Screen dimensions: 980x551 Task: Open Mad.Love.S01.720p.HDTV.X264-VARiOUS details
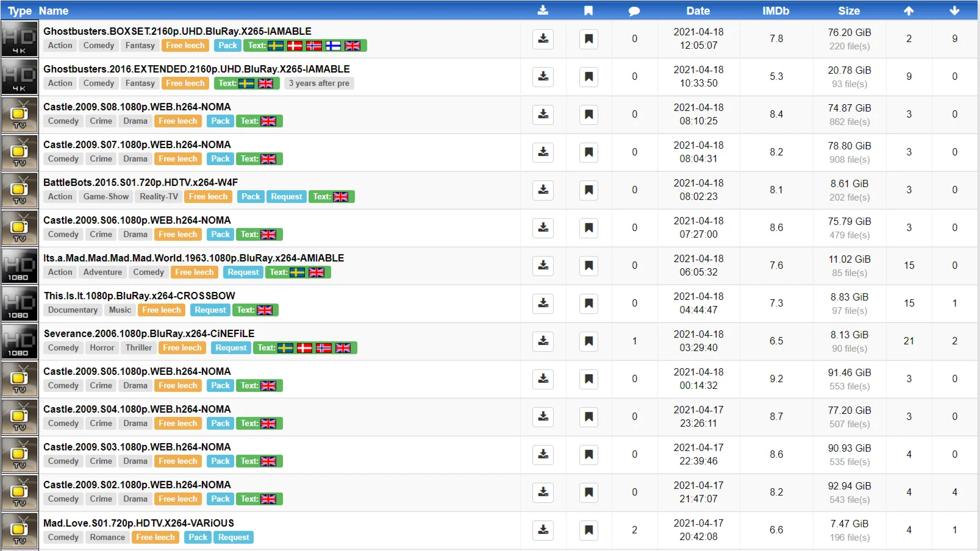pos(139,523)
